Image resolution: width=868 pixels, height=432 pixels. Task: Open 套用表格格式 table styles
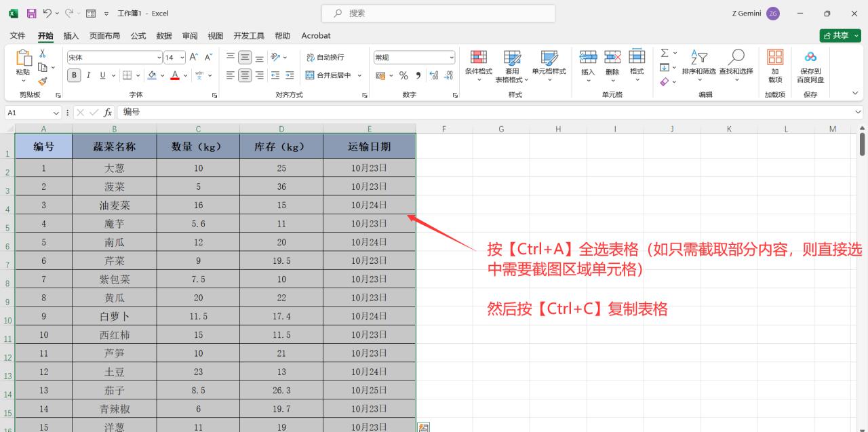point(512,66)
